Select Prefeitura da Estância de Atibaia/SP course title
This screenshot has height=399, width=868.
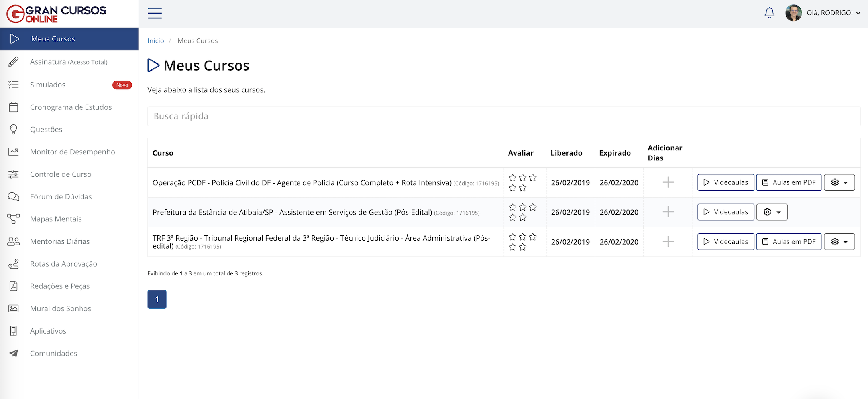(x=292, y=212)
